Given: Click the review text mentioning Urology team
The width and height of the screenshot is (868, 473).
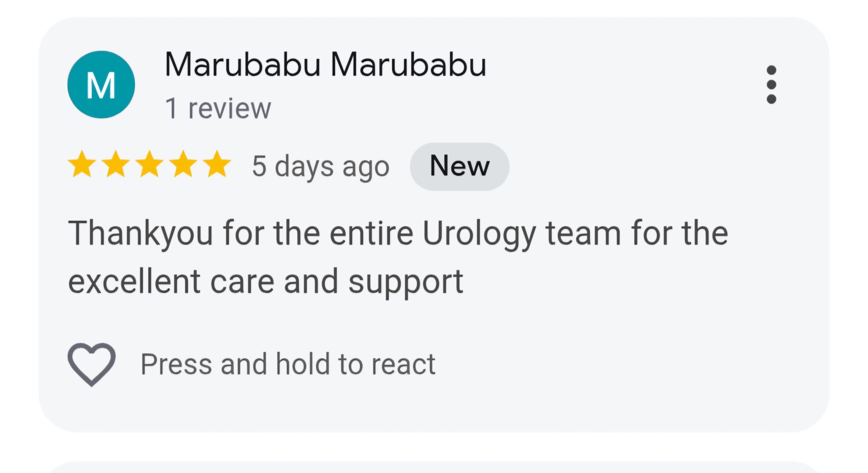Looking at the screenshot, I should pyautogui.click(x=398, y=258).
